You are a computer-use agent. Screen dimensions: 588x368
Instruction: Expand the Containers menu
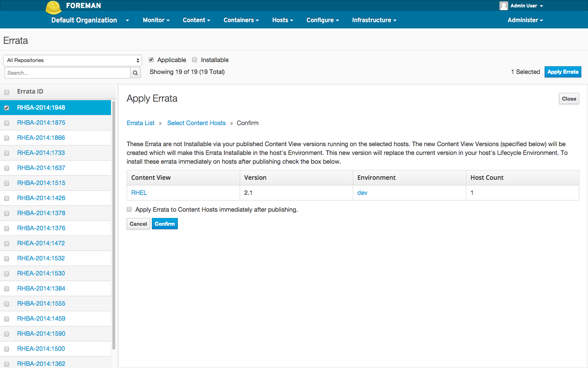tap(241, 20)
